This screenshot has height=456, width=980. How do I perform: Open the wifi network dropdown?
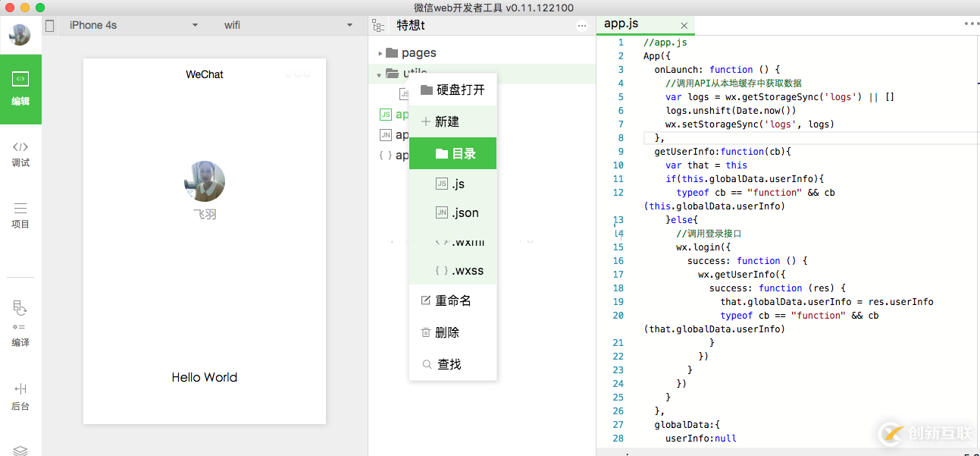click(x=288, y=25)
